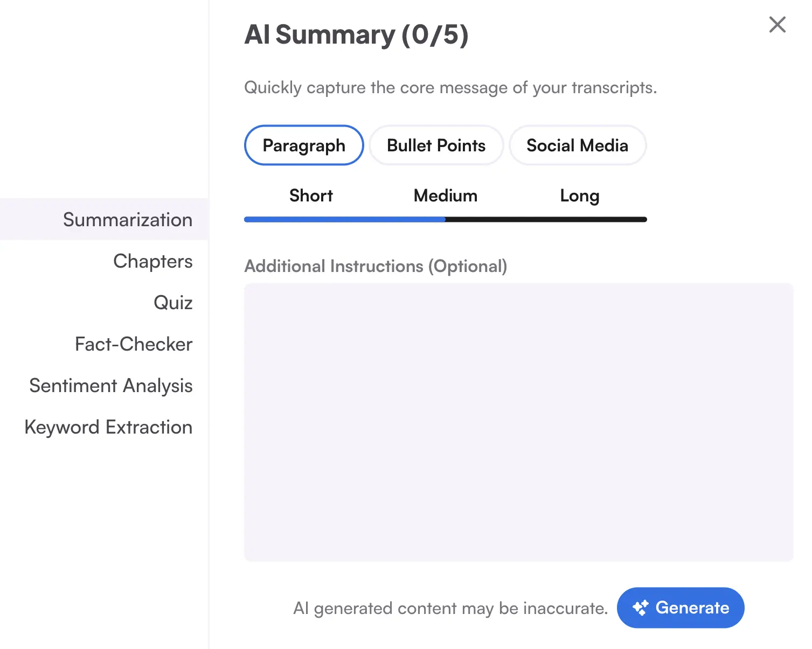Set summary length to Short
The width and height of the screenshot is (812, 649).
(x=311, y=196)
